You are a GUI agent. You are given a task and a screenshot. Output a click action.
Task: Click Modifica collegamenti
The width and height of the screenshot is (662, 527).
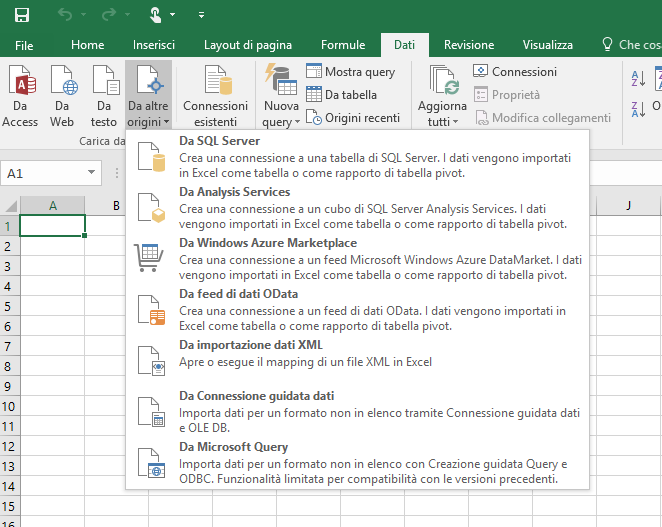pyautogui.click(x=543, y=117)
